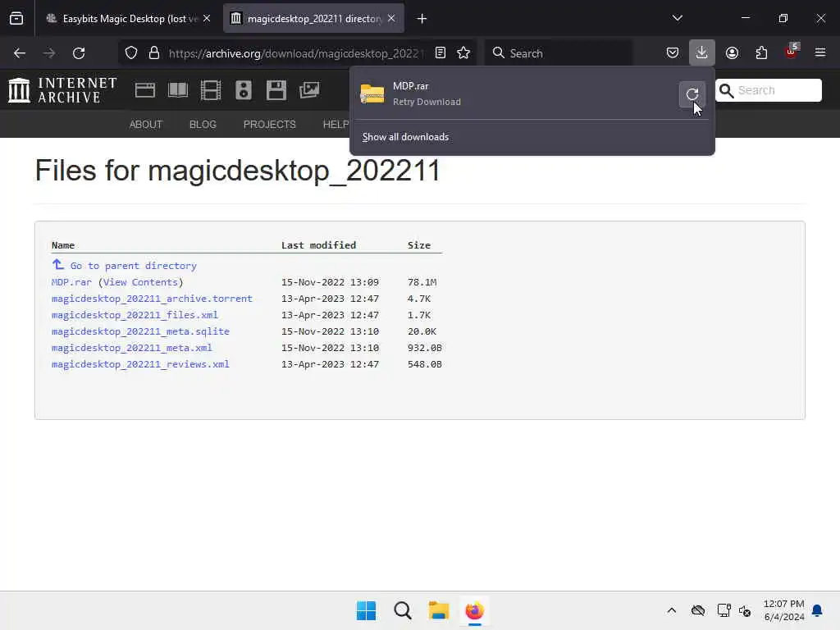The width and height of the screenshot is (840, 630).
Task: Open the uBlock Origin extension icon
Action: (791, 52)
